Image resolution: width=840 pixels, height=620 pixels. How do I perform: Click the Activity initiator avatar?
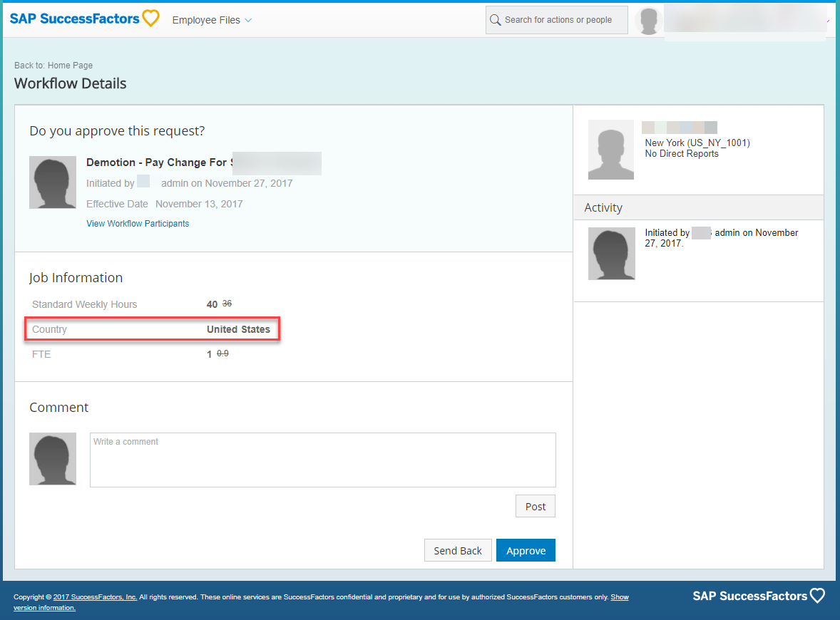(611, 253)
